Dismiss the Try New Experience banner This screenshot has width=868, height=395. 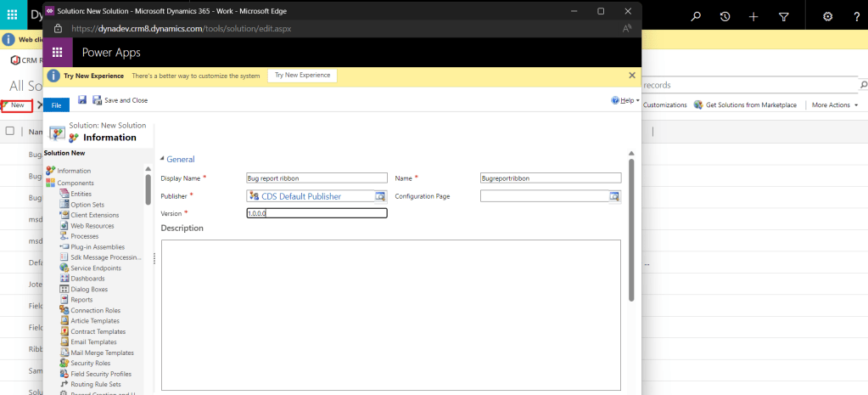631,76
